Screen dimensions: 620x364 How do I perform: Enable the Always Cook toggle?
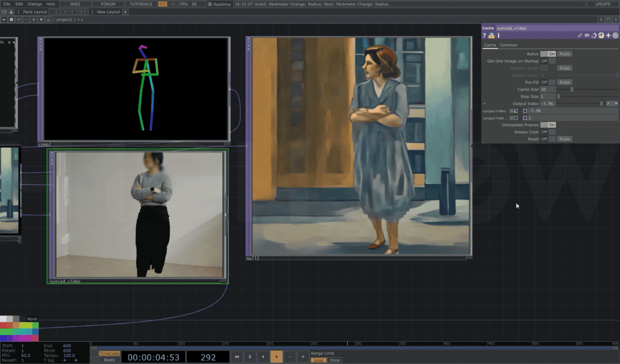click(x=548, y=132)
